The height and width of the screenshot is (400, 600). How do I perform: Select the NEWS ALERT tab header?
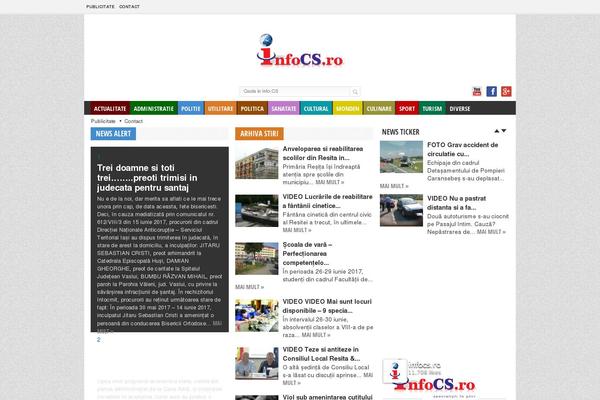113,134
